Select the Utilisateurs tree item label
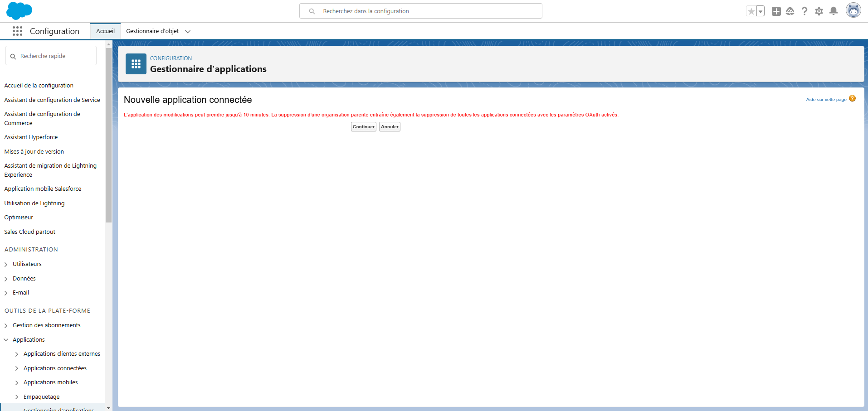 [27, 264]
